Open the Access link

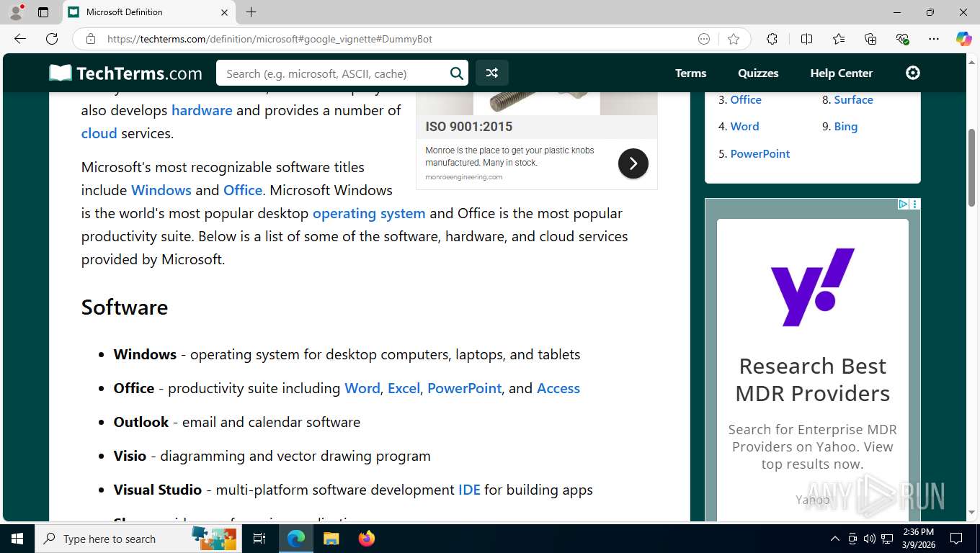(558, 388)
